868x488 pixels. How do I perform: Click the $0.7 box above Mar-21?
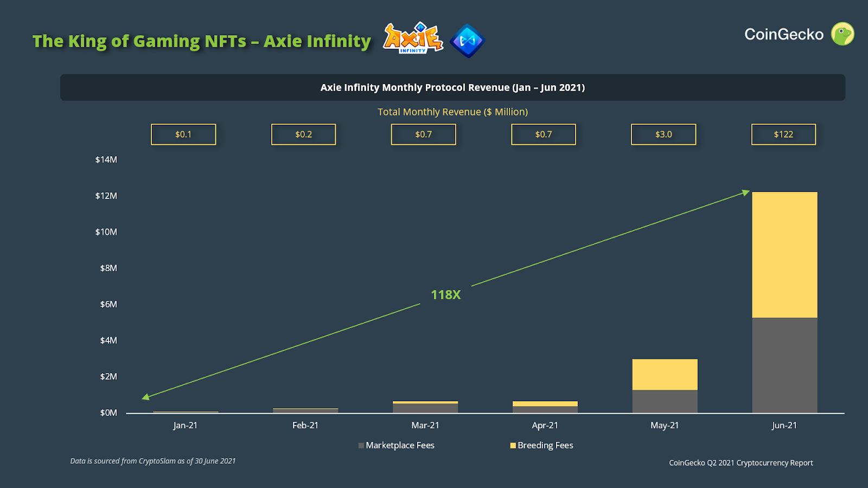click(424, 134)
